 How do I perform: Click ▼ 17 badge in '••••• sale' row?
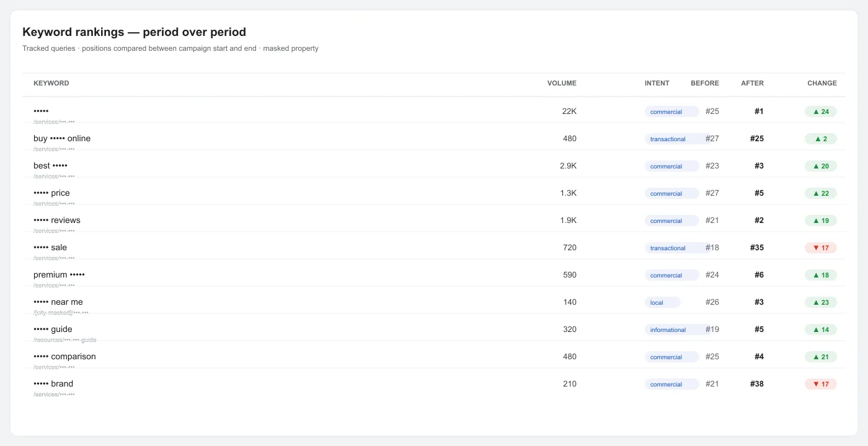pos(821,248)
